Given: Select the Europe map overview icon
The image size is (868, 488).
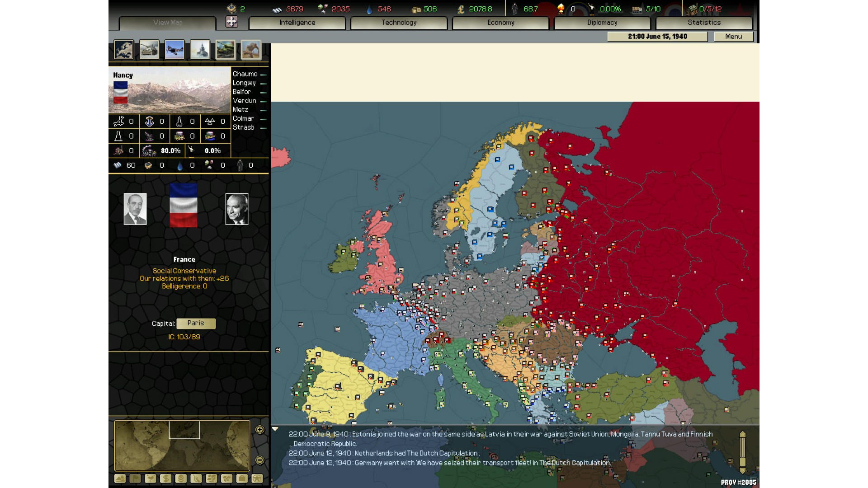Looking at the screenshot, I should pos(123,50).
